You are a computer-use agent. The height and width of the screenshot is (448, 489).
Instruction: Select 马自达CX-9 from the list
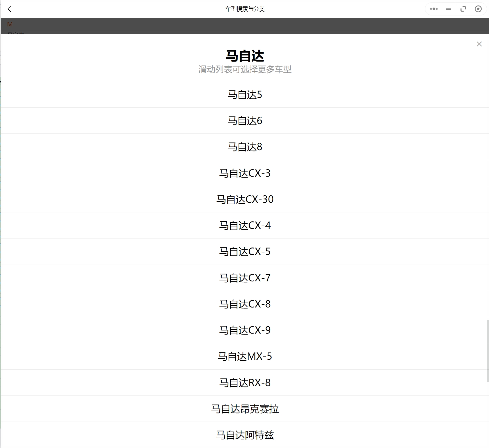(x=245, y=330)
